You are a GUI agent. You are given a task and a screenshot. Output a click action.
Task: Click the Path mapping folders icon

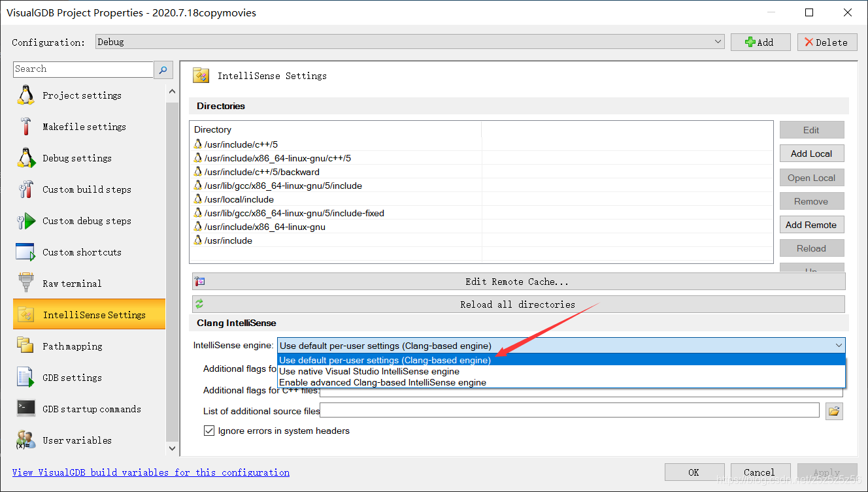[x=25, y=346]
